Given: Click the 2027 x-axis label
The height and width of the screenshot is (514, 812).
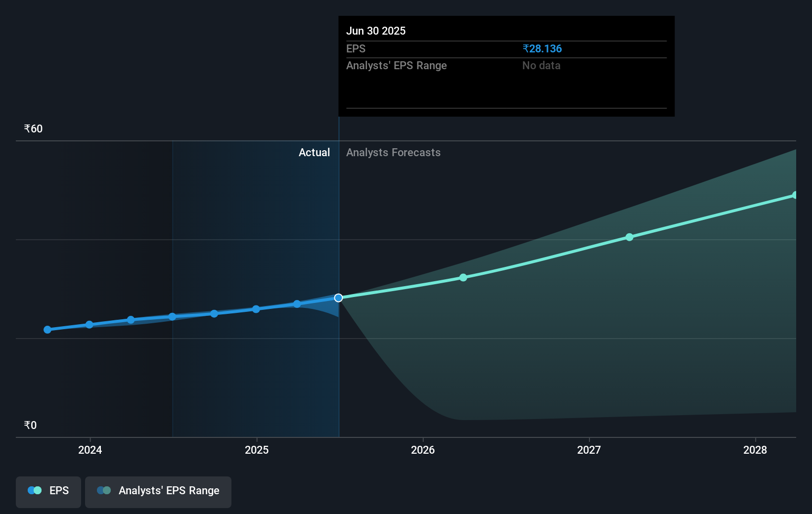Looking at the screenshot, I should pos(589,450).
